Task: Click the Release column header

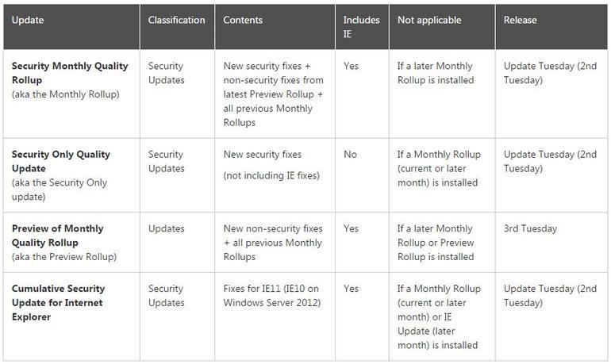Action: [x=520, y=20]
